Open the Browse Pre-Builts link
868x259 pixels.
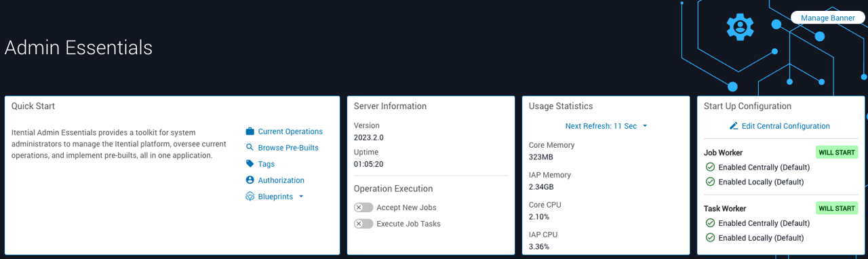pyautogui.click(x=288, y=148)
